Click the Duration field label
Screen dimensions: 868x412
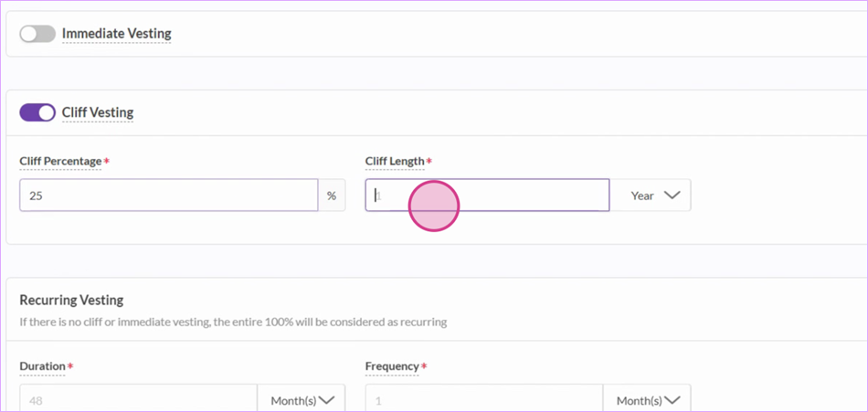click(43, 366)
